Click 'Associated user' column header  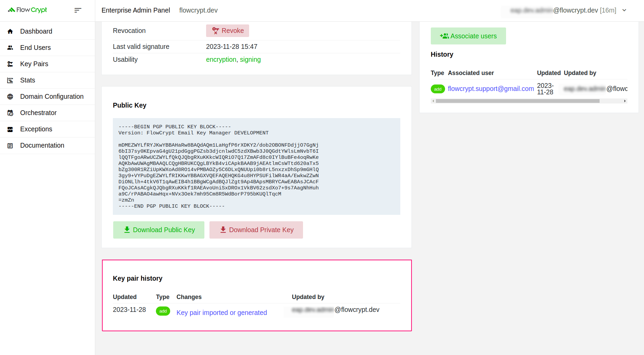coord(471,73)
